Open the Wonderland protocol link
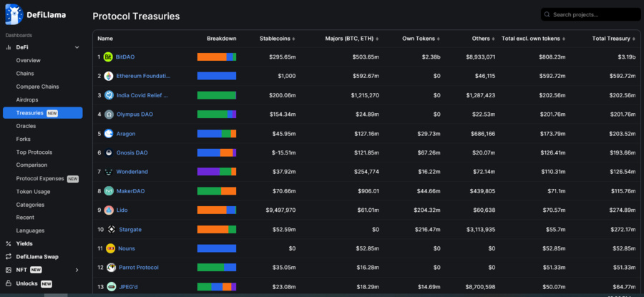644x297 pixels. [x=132, y=172]
